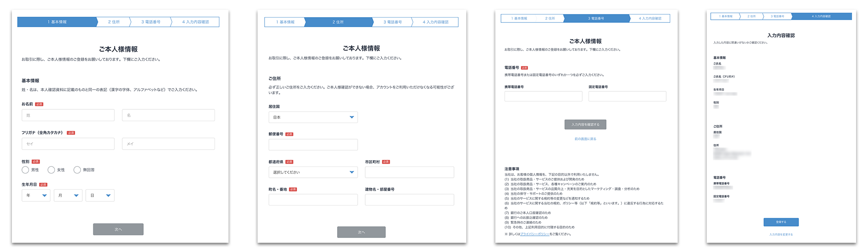Viewport: 868px width, 252px height.
Task: Select step 2 住所 on basic info form
Action: 114,22
